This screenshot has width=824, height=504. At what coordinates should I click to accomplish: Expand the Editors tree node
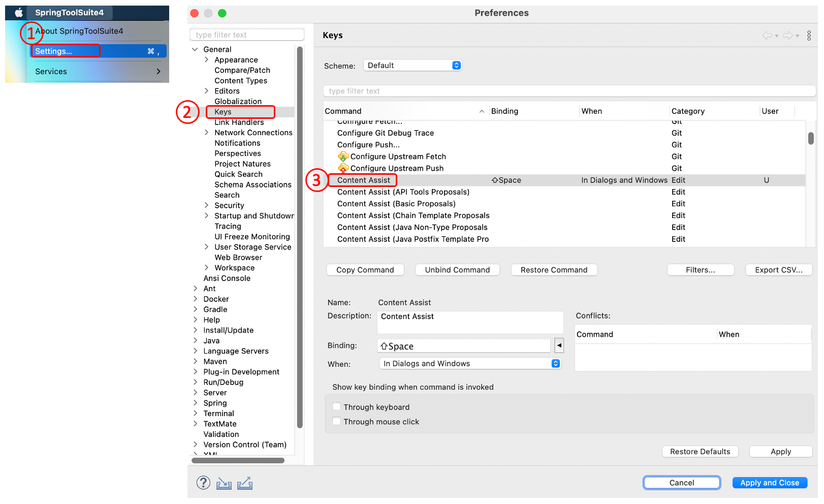[x=206, y=91]
